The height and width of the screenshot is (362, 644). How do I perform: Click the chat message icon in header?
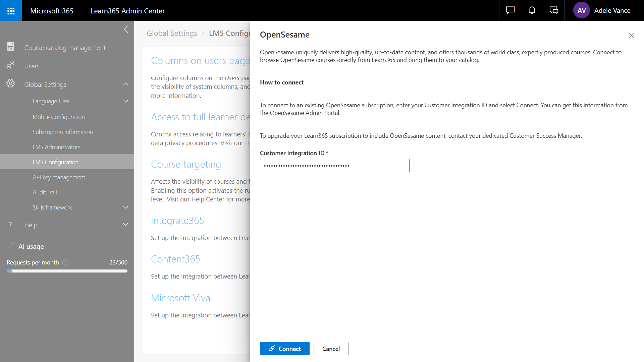(x=510, y=11)
